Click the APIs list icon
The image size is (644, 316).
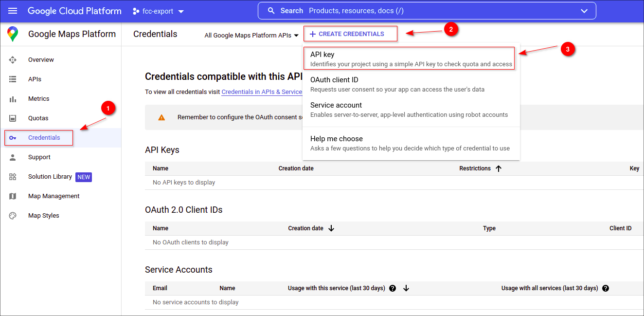tap(13, 79)
